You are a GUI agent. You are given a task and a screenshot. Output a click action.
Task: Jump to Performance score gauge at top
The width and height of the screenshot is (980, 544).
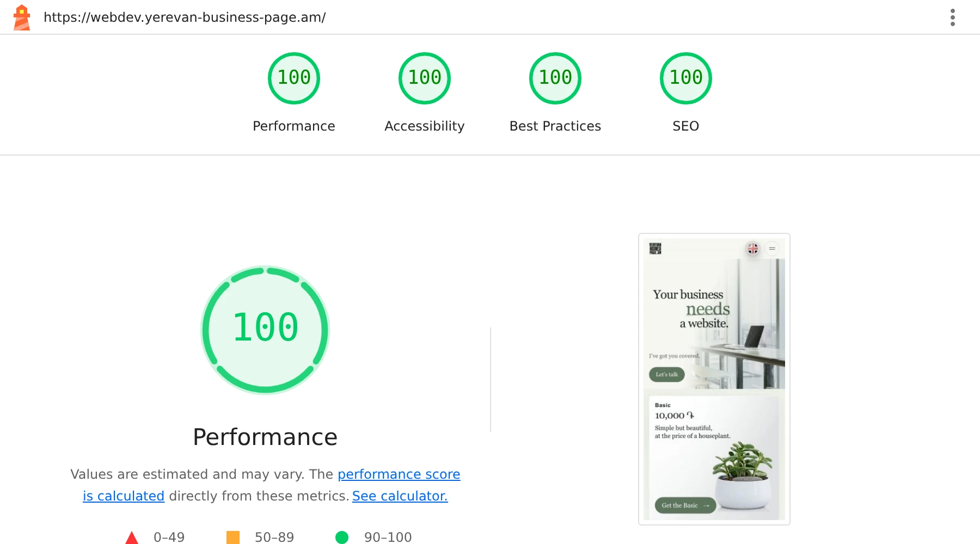(x=294, y=78)
